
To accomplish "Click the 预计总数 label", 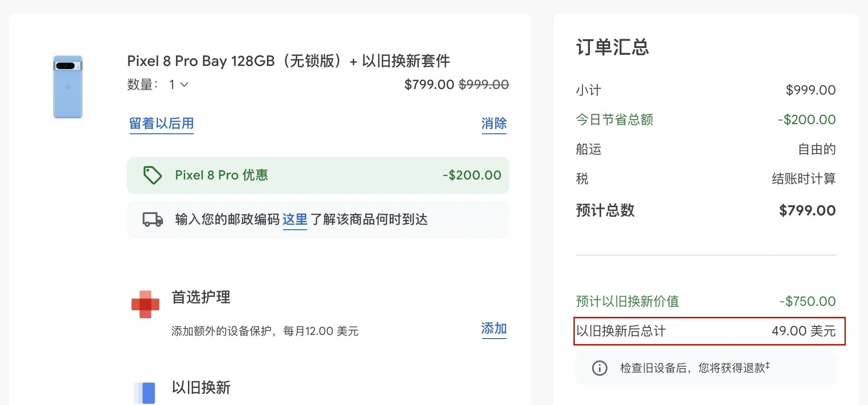I will [x=605, y=210].
